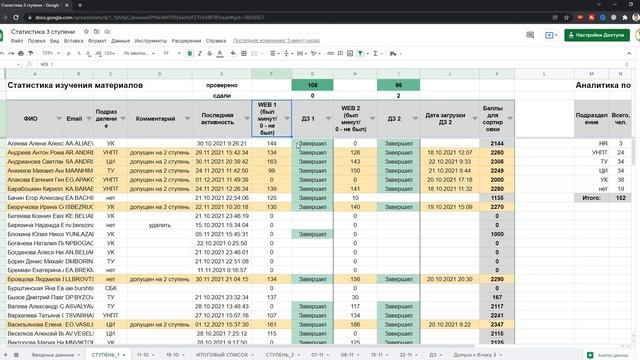Click decrease decimal places icon
Image resolution: width=640 pixels, height=360 pixels.
(x=88, y=53)
